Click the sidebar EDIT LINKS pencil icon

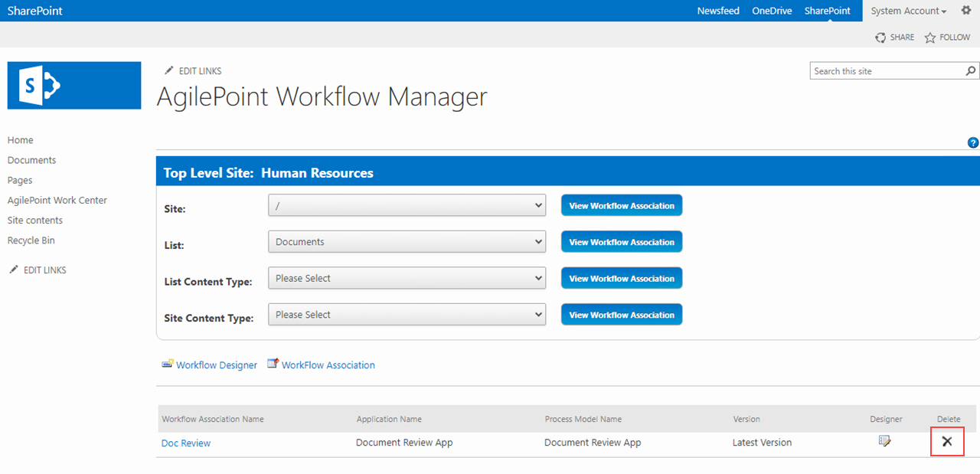[x=14, y=270]
